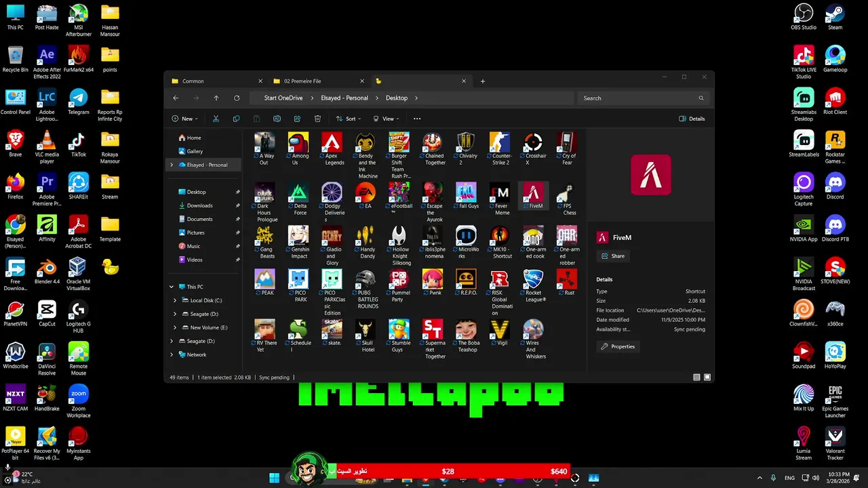Open the See more options menu

pyautogui.click(x=417, y=119)
